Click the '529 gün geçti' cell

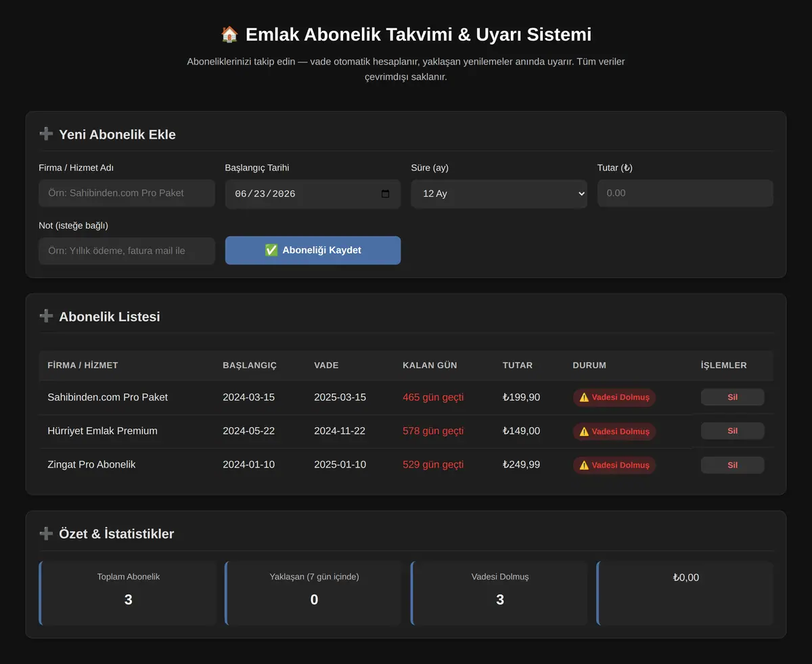(x=433, y=465)
